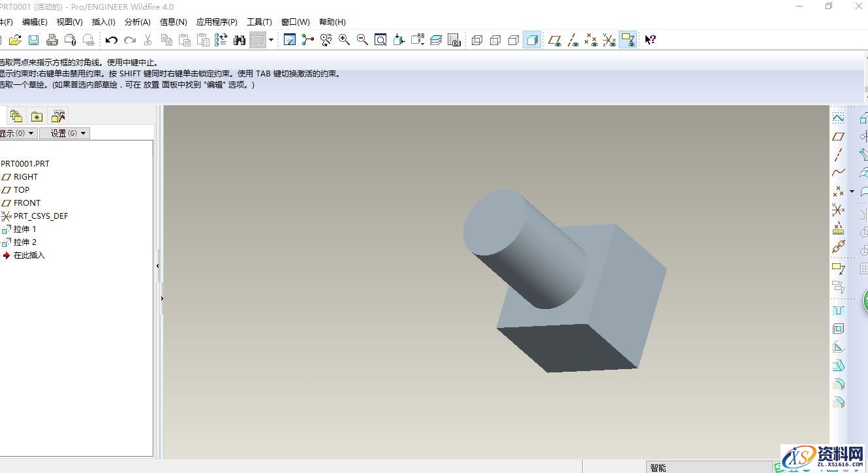The width and height of the screenshot is (868, 473).
Task: Click the scissors Cut icon
Action: 148,41
